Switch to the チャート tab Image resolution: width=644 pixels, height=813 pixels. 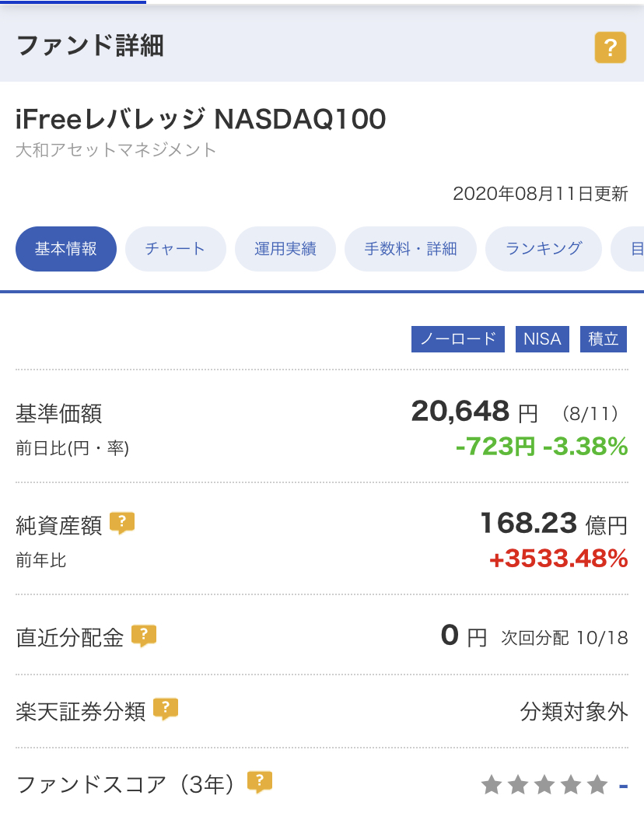tap(175, 249)
